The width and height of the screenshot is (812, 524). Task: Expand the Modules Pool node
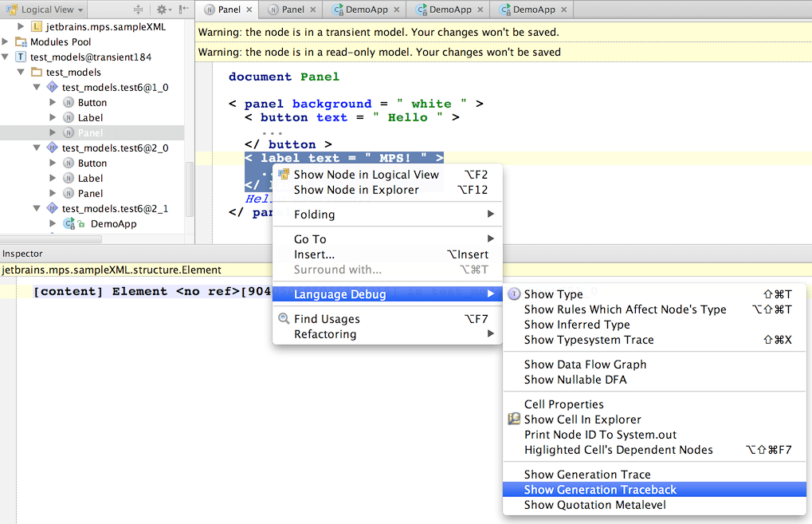5,41
